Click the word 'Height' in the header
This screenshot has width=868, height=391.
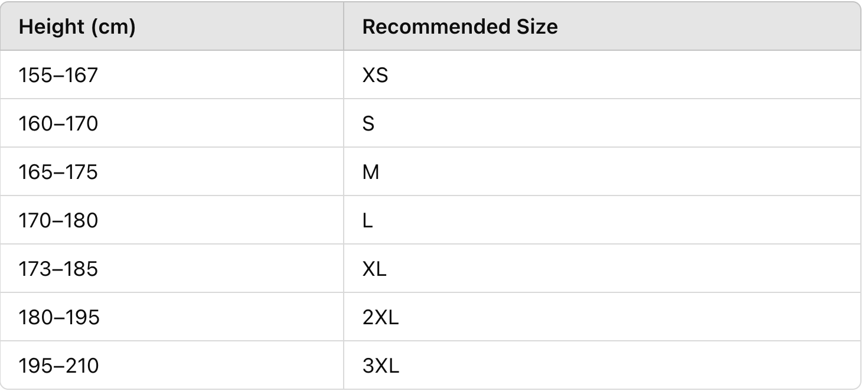tap(52, 27)
